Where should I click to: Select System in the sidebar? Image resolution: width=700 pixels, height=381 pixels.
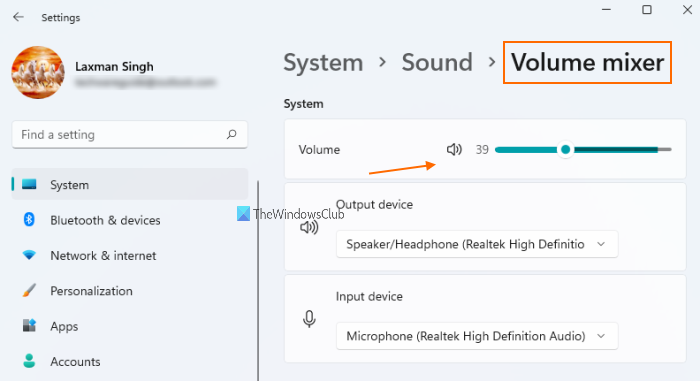(x=129, y=184)
